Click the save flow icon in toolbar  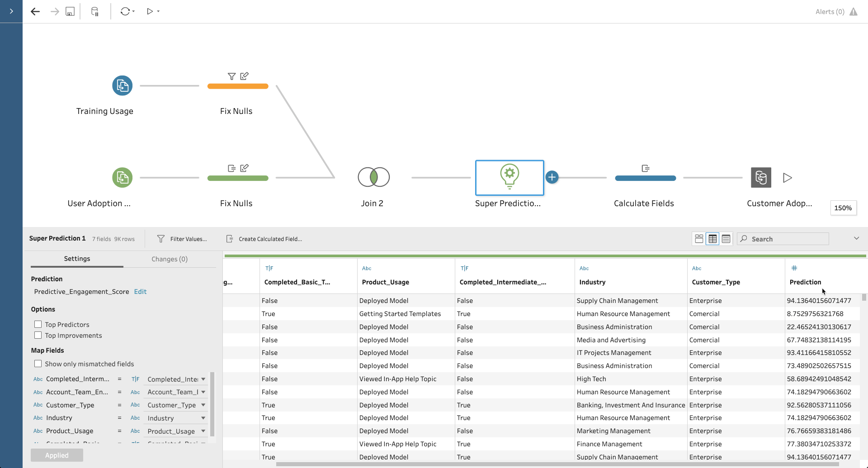point(70,12)
